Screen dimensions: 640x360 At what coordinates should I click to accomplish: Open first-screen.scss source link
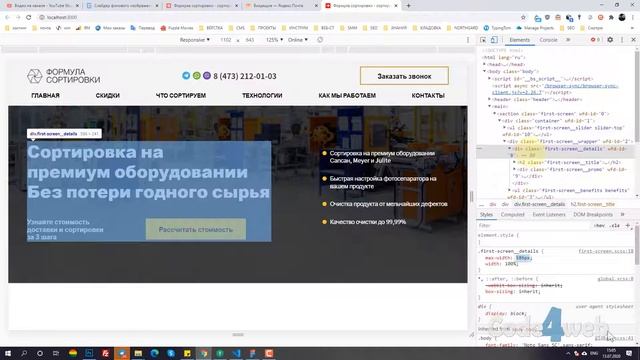point(606,251)
